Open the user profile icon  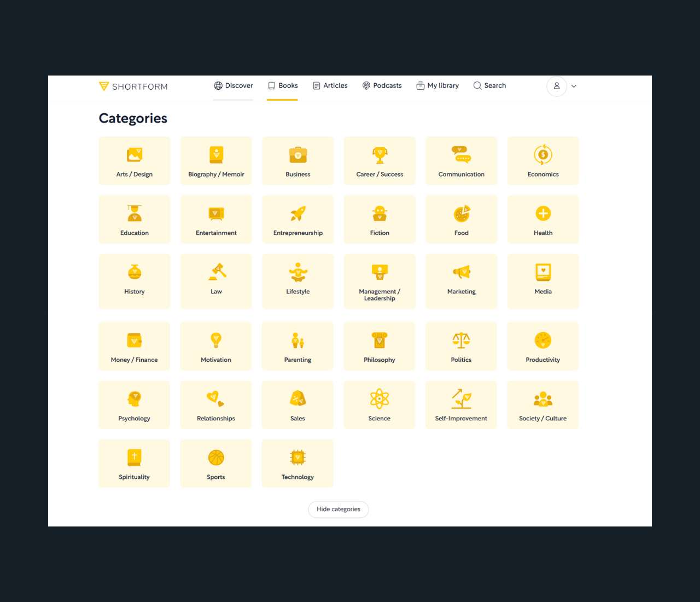click(x=556, y=86)
